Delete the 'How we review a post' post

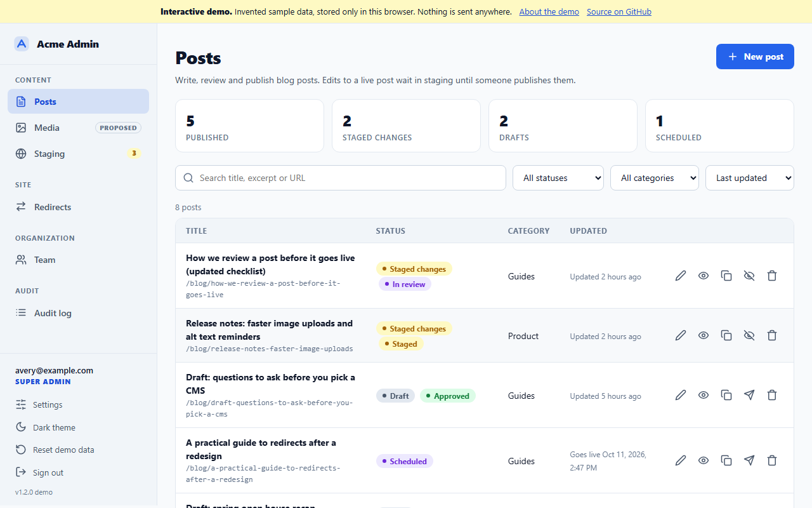click(x=772, y=276)
